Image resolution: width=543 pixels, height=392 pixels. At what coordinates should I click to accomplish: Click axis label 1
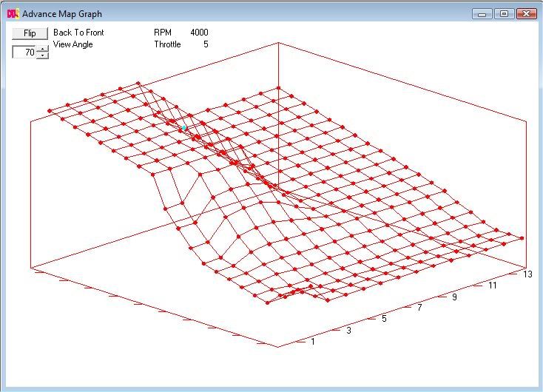pyautogui.click(x=313, y=342)
